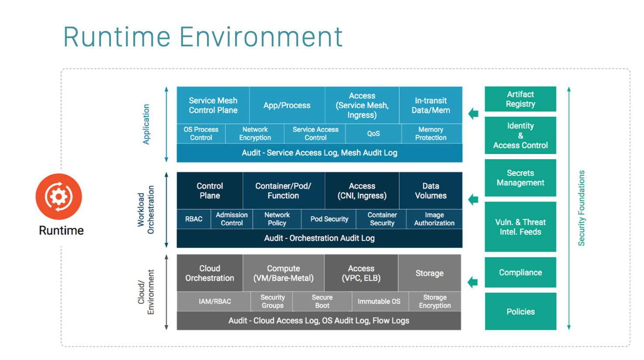The image size is (644, 360).
Task: Click the Image Authorization cell
Action: (434, 219)
